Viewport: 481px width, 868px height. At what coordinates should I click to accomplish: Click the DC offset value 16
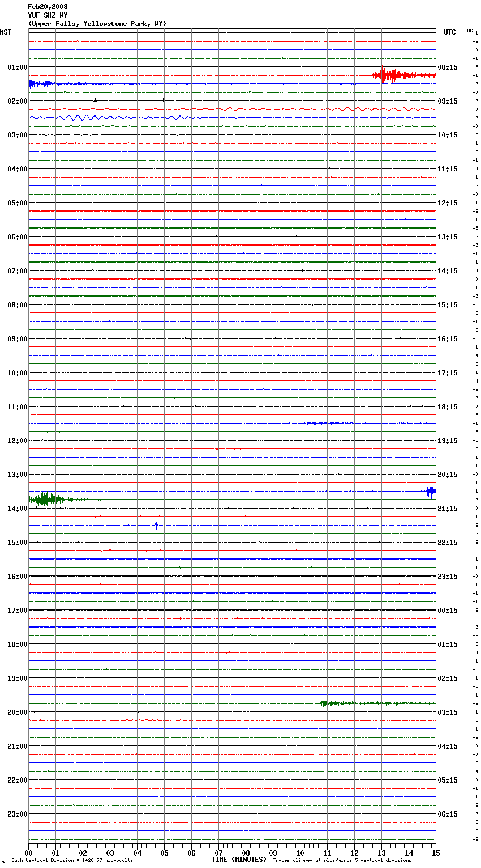(x=475, y=500)
